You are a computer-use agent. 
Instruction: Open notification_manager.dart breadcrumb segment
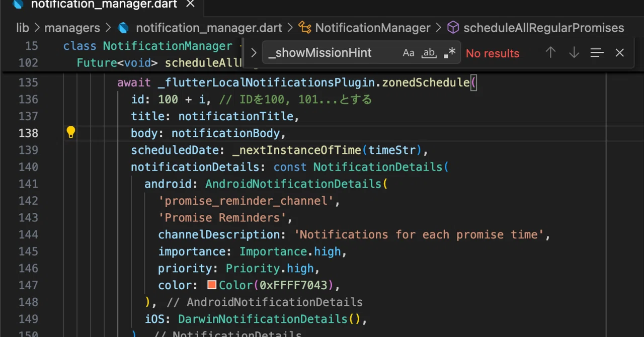[x=209, y=28]
